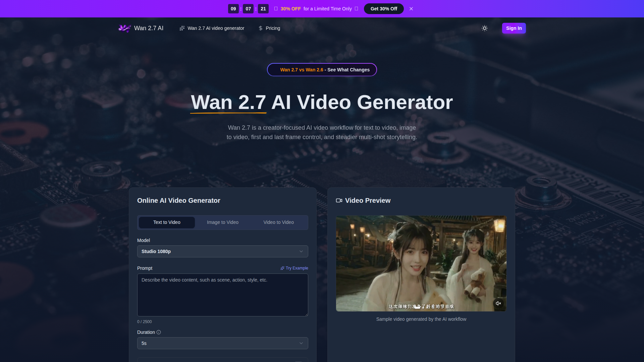The image size is (644, 362).
Task: Click the Wan 2.7 AI butterfly logo
Action: pos(124,28)
